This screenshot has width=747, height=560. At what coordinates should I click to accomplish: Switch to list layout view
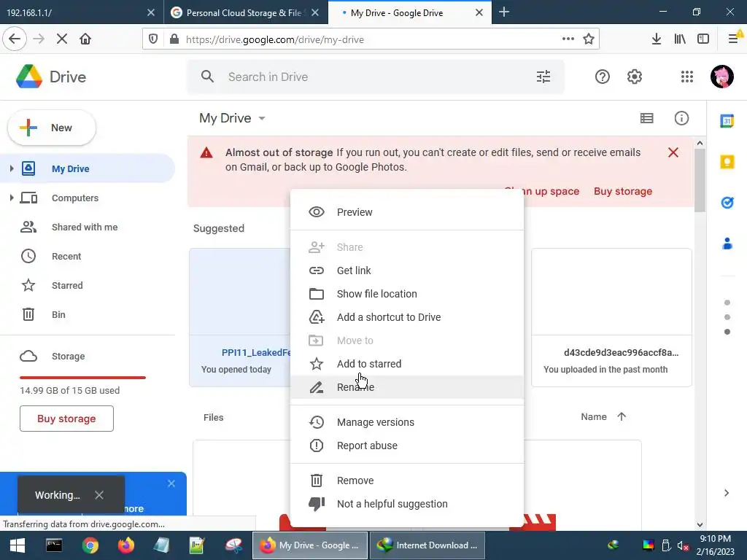646,118
